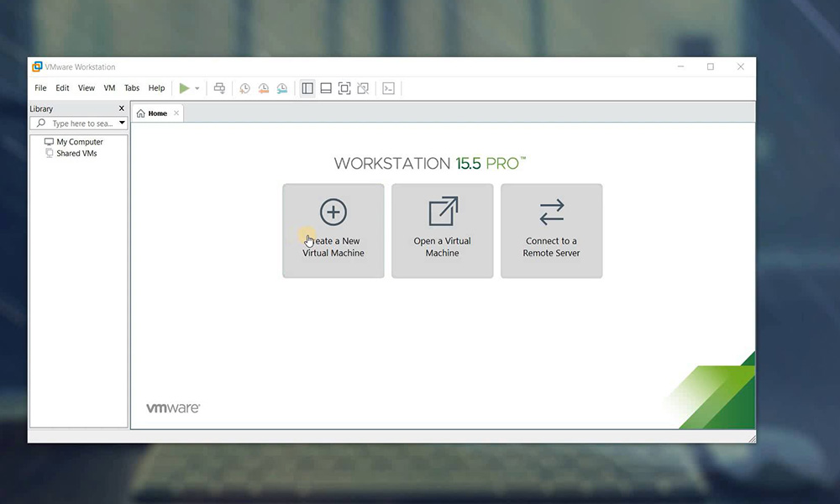Maximize the VMware Workstation window
This screenshot has width=840, height=504.
pos(711,66)
